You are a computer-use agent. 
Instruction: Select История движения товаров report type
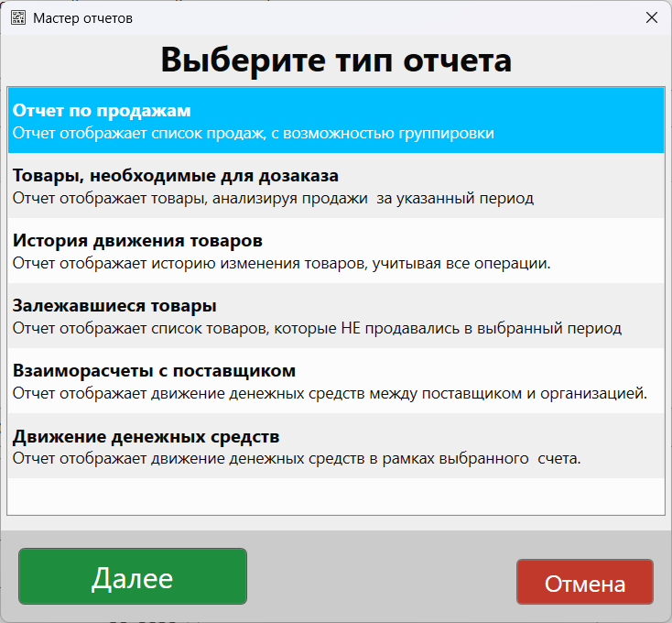tap(137, 240)
